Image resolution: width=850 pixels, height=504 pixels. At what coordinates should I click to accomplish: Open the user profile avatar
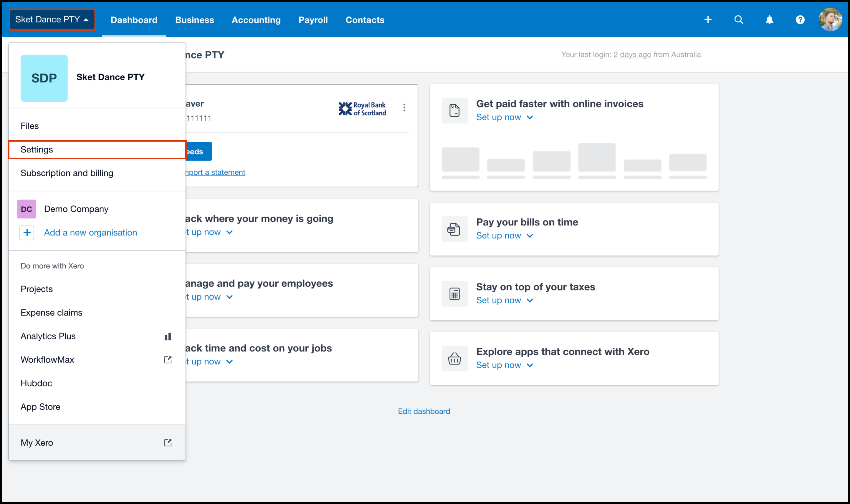tap(830, 20)
